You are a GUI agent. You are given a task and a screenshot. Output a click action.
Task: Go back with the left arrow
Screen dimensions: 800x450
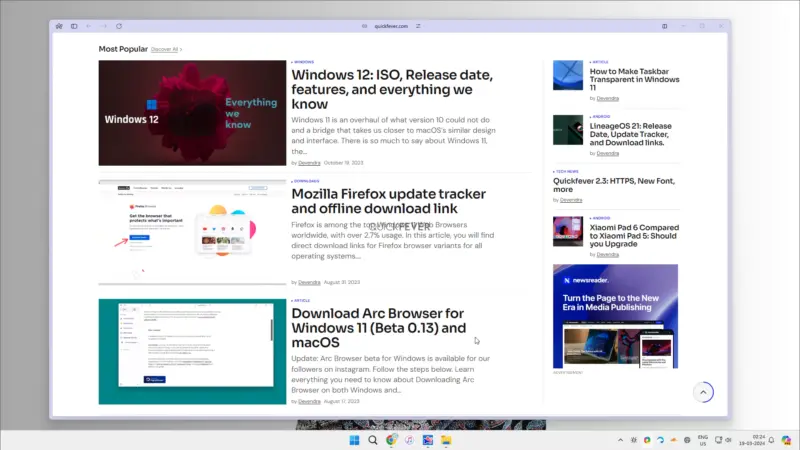[89, 26]
